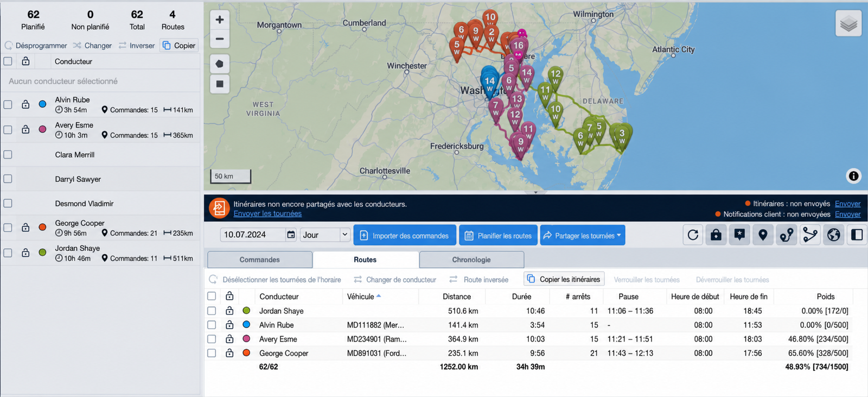Image resolution: width=868 pixels, height=397 pixels.
Task: Click lock icon in George Cooper route row
Action: coord(229,353)
